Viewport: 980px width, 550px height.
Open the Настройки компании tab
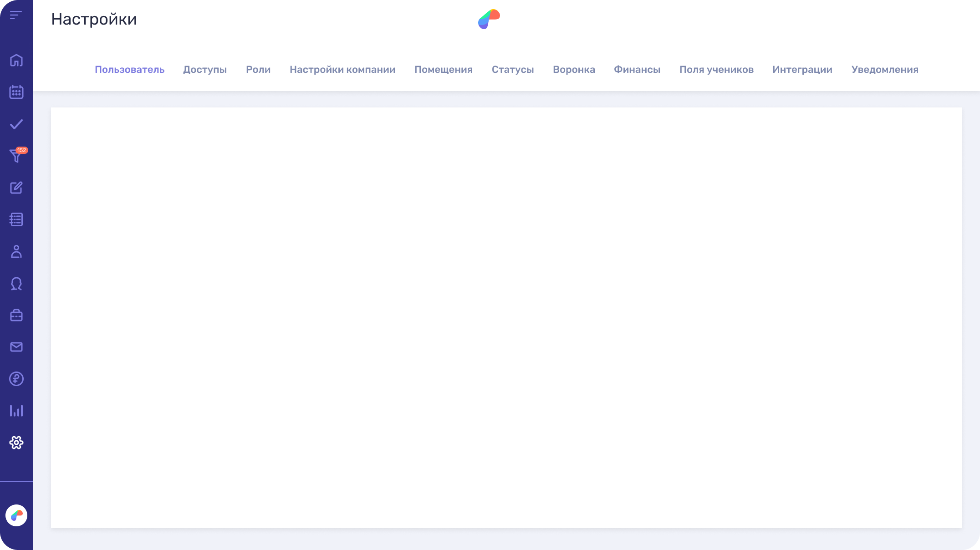[342, 69]
